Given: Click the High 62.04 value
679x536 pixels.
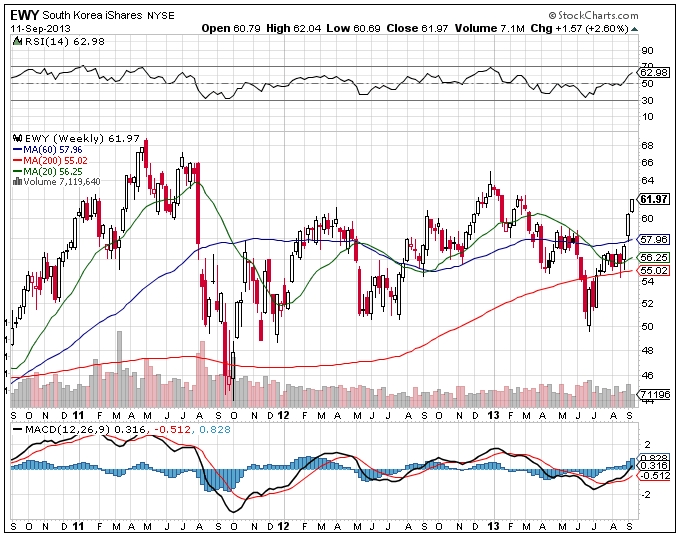Looking at the screenshot, I should click(x=294, y=29).
